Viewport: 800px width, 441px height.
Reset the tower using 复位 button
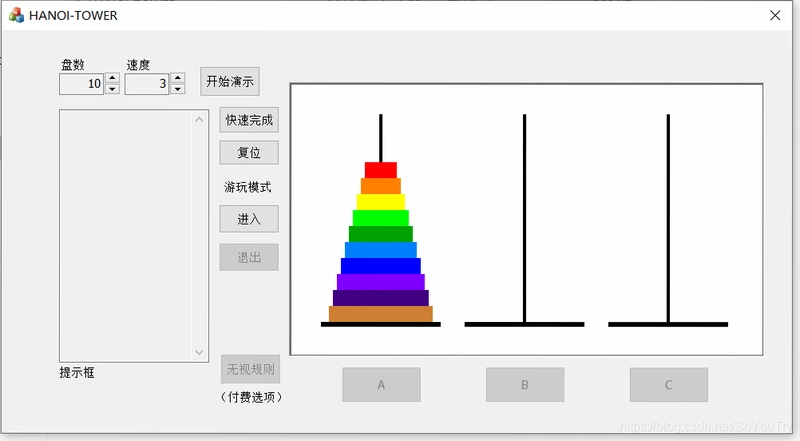[249, 153]
